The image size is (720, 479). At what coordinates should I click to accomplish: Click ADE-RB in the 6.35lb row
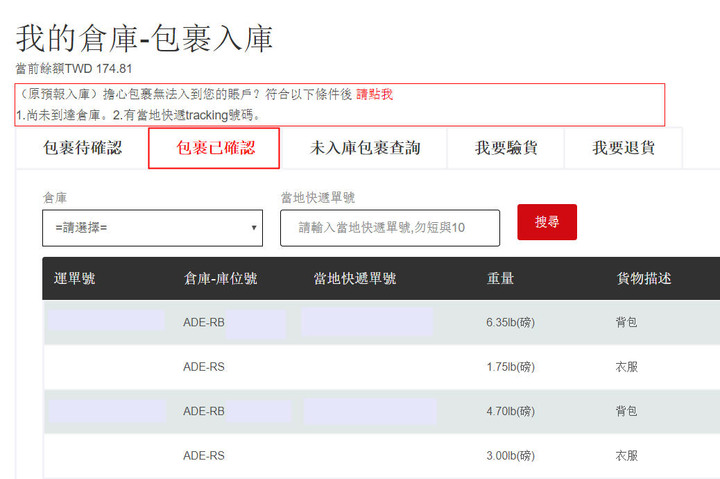(204, 322)
